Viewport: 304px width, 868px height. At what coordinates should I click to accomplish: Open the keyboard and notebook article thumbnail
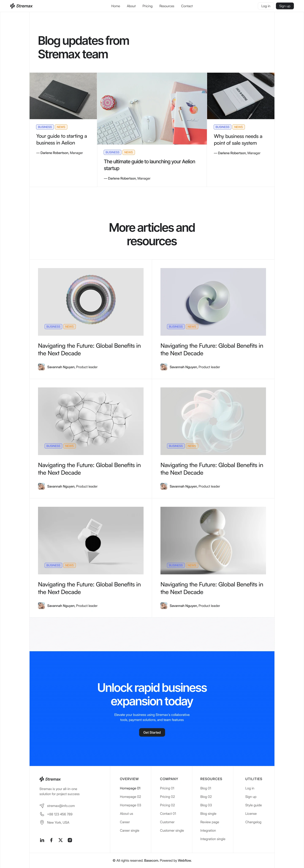pos(152,109)
